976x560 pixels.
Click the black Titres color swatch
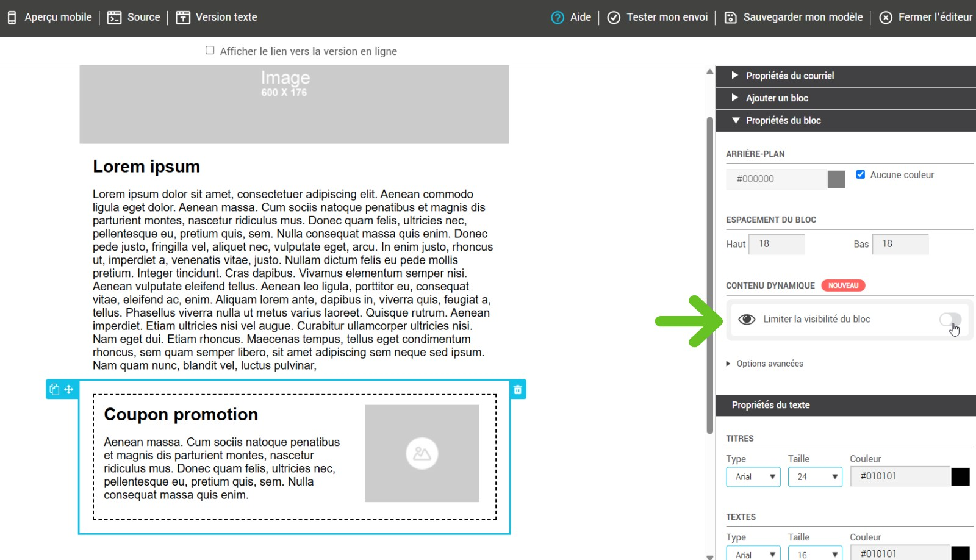(x=960, y=477)
